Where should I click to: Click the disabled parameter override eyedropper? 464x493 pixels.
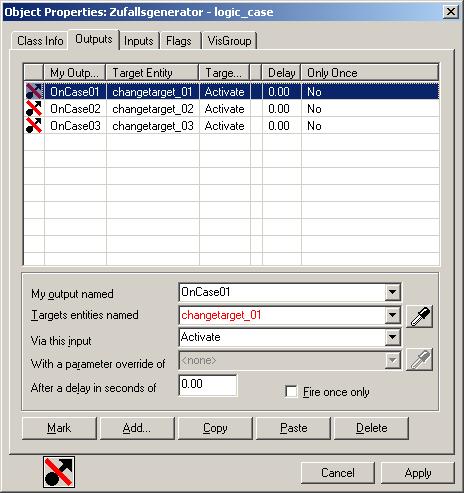coord(420,360)
